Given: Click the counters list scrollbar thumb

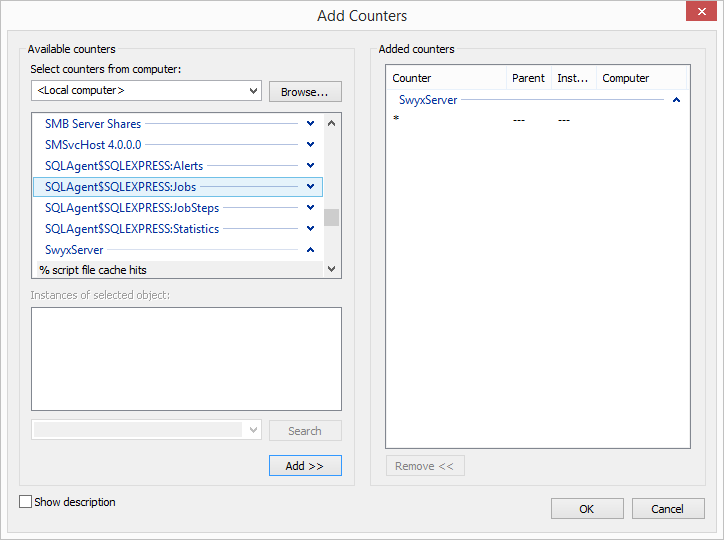Looking at the screenshot, I should point(331,218).
